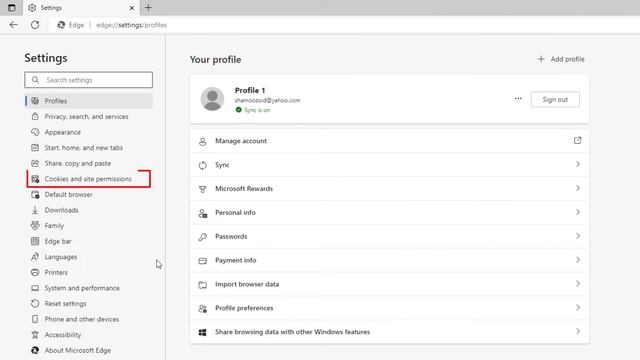
Task: Click the magnifier icon in search box
Action: click(36, 80)
